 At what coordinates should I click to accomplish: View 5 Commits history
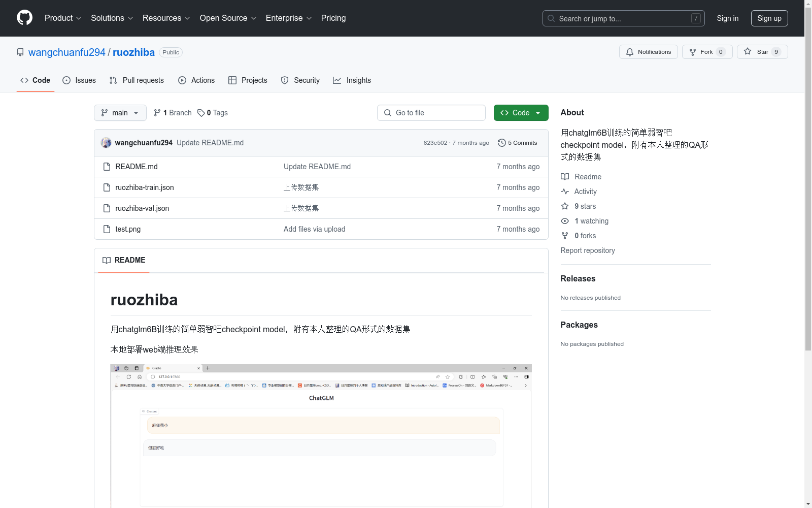518,143
